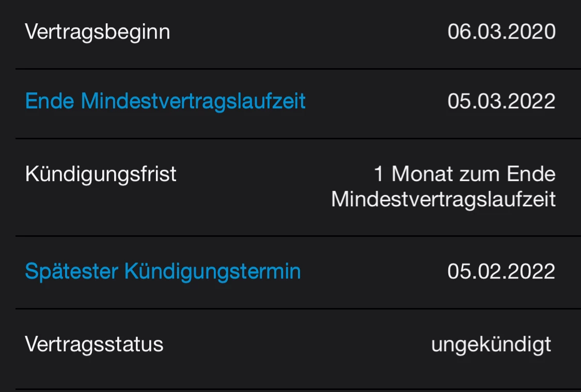Click divider line above the Kündigungsfrist row
The image size is (581, 392).
(x=299, y=138)
